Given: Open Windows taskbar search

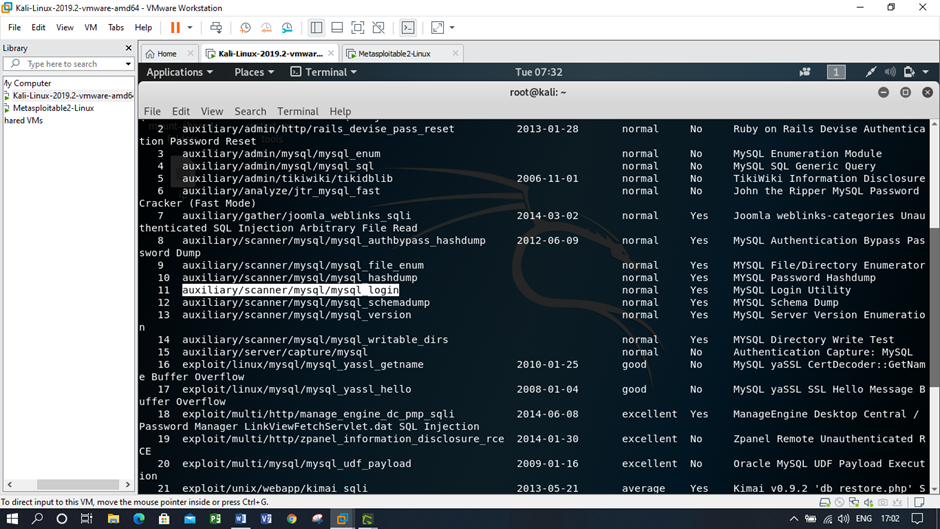Looking at the screenshot, I should point(37,519).
